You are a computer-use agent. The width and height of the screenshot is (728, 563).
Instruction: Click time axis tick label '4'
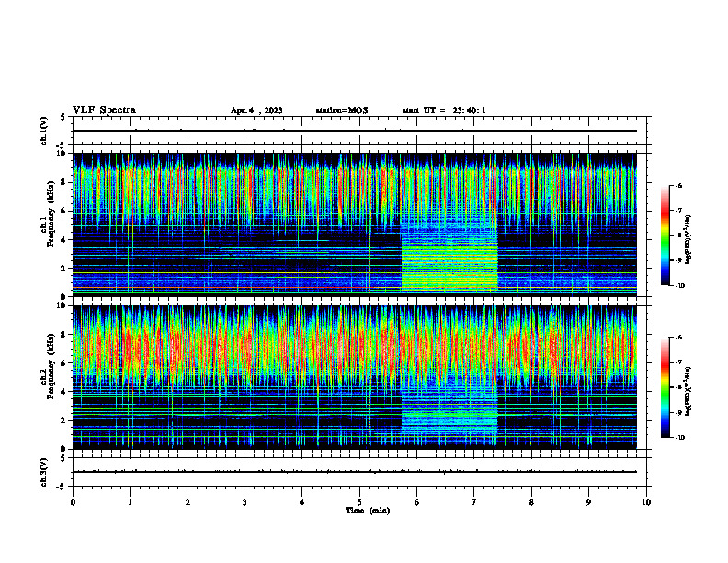pyautogui.click(x=301, y=502)
